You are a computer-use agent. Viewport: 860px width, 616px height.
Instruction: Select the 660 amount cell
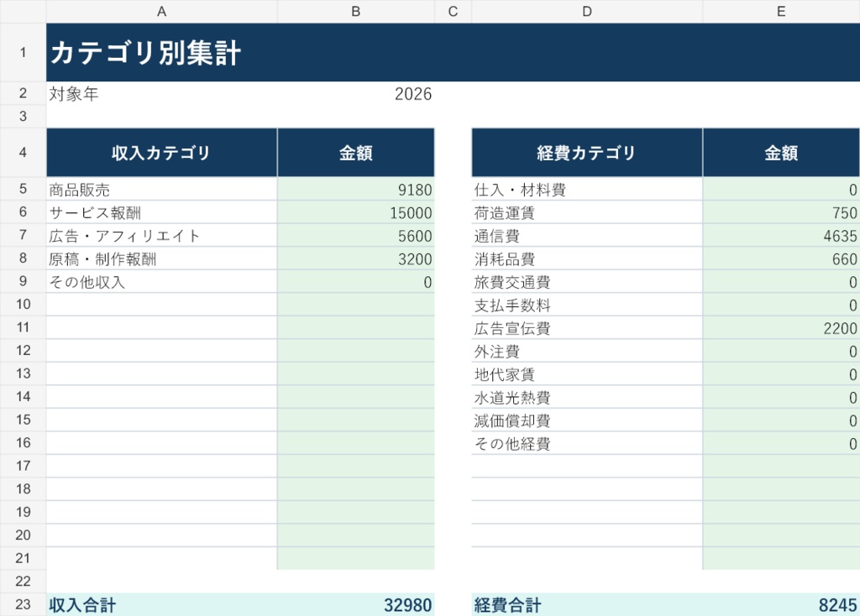pyautogui.click(x=781, y=258)
